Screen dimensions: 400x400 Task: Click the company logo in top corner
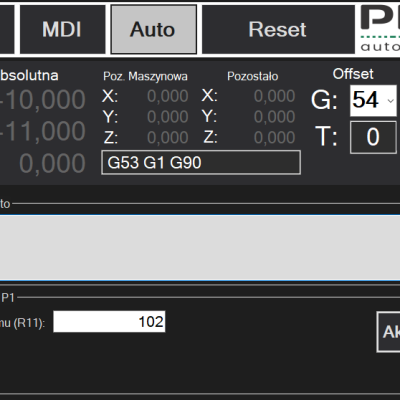coord(380,29)
